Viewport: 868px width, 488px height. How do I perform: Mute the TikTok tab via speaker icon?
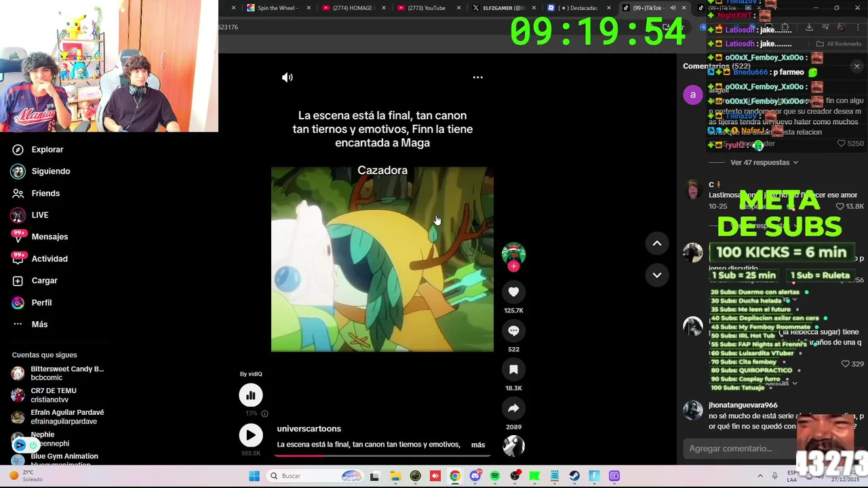point(673,8)
